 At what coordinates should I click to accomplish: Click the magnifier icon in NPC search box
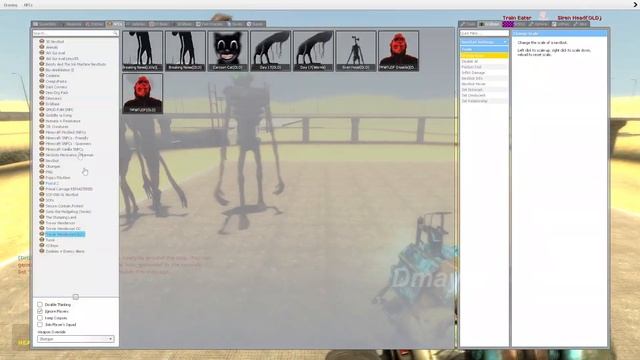click(116, 33)
